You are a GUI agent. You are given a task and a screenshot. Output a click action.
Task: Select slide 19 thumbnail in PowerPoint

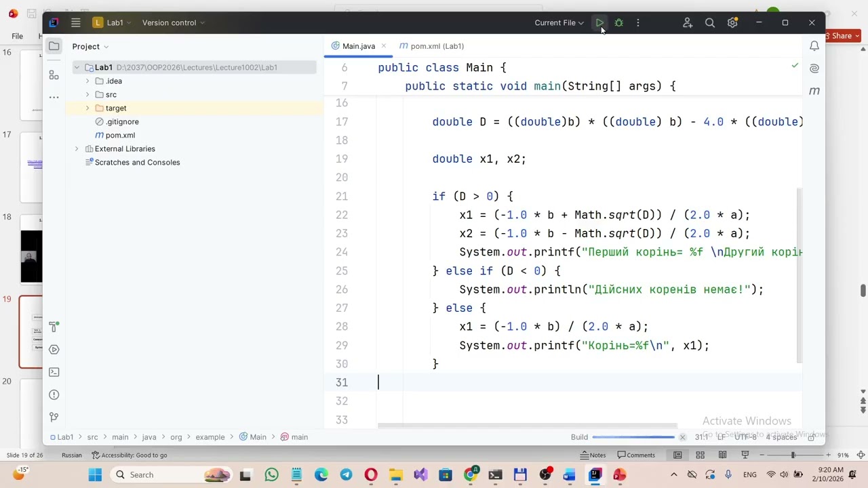tap(31, 332)
